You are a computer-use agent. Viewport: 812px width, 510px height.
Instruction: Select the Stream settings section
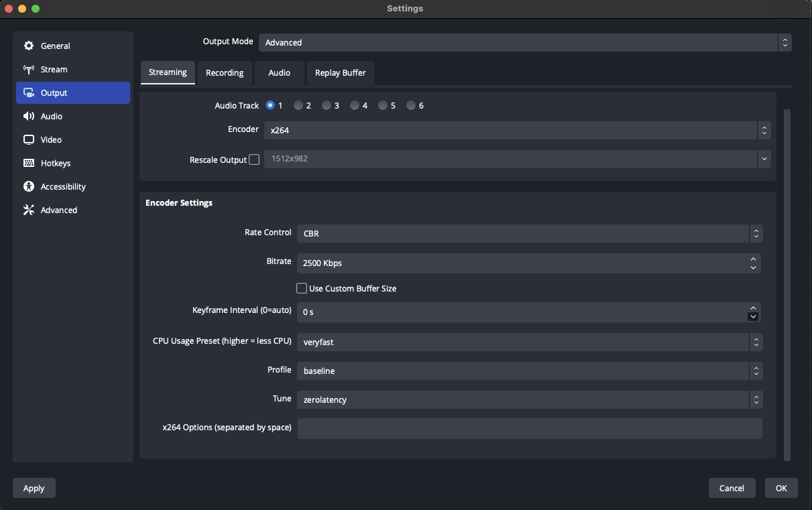coord(52,69)
